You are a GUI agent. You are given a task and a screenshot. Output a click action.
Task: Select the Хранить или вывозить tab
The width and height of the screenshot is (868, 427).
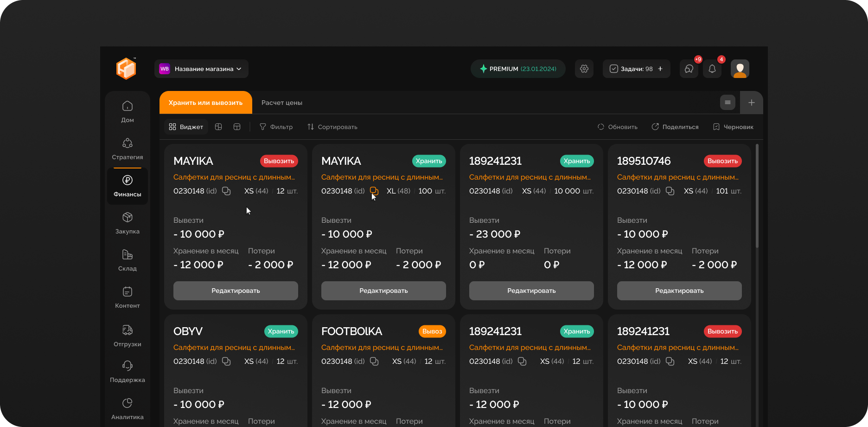point(205,103)
